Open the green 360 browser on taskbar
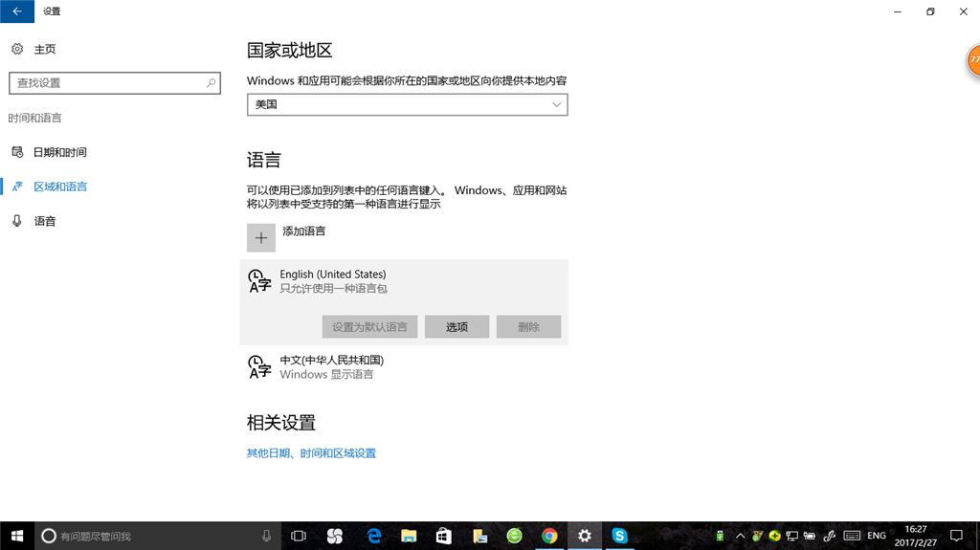This screenshot has width=980, height=550. click(x=514, y=536)
